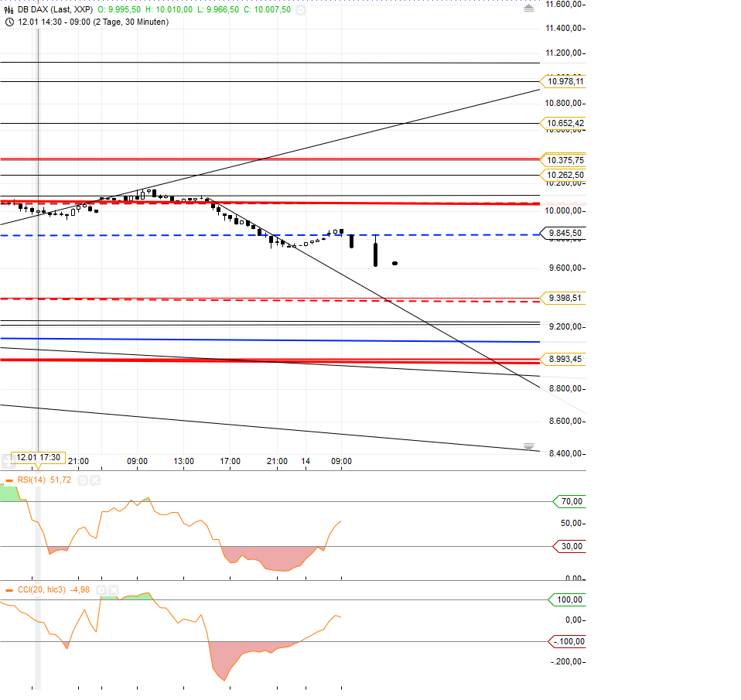This screenshot has height=700, width=741.
Task: Click the scroll-up arrow above the price scale
Action: point(529,7)
